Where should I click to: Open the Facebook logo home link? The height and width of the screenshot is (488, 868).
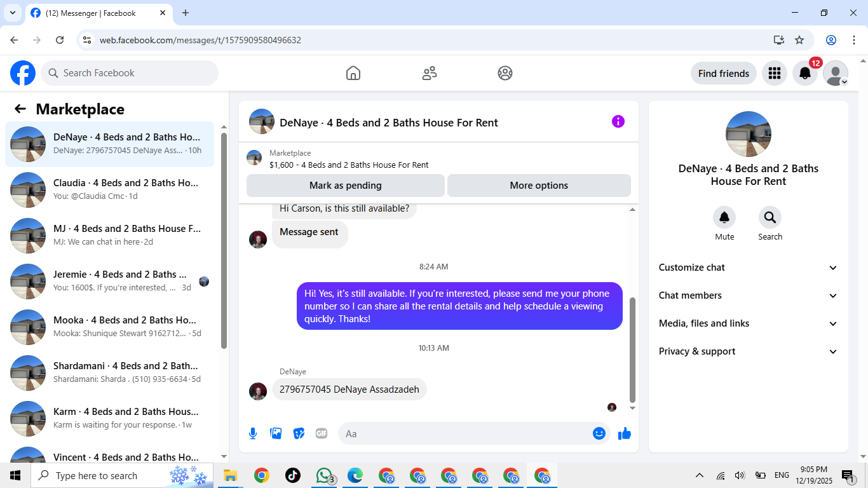coord(23,73)
